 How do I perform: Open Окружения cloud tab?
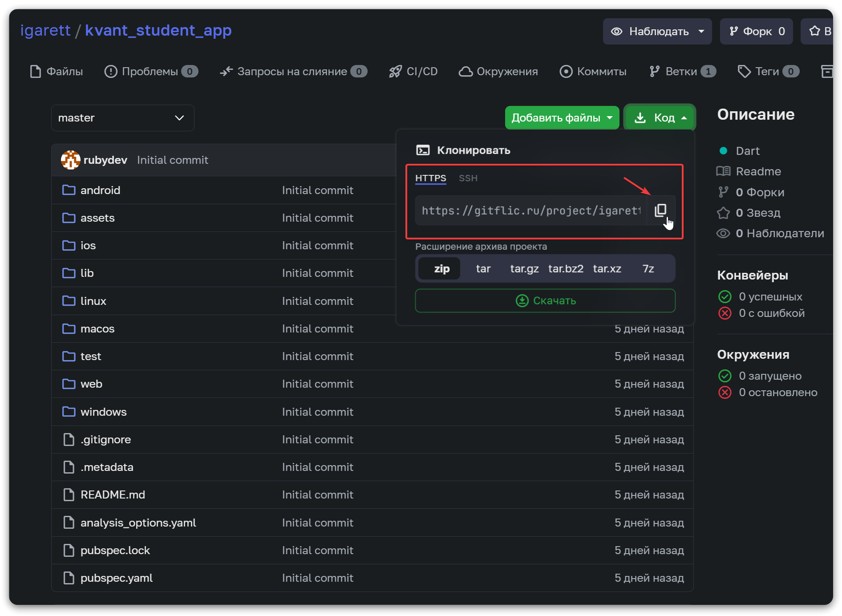click(498, 71)
